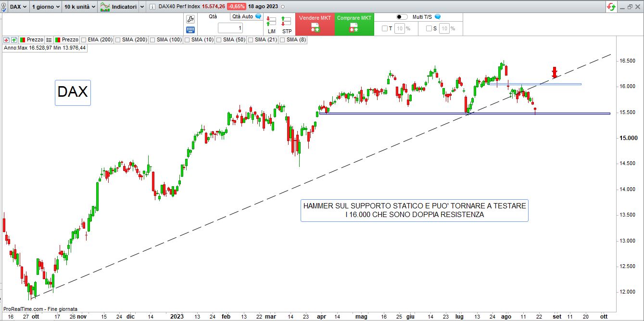The image size is (644, 321).
Task: Toggle the Multi T/S switch
Action: (x=402, y=17)
